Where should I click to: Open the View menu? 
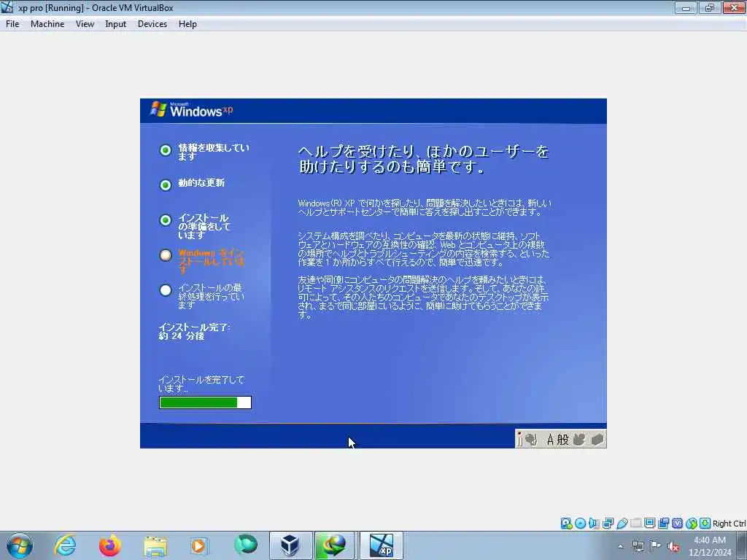tap(85, 24)
